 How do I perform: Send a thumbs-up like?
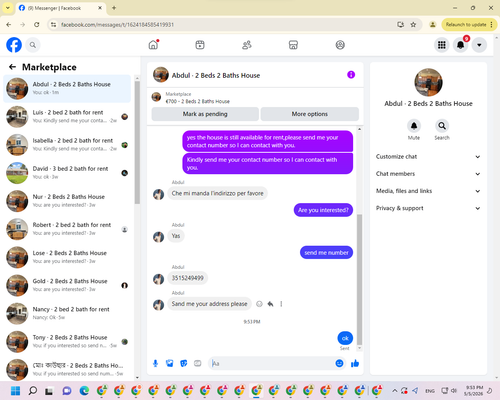pyautogui.click(x=355, y=363)
